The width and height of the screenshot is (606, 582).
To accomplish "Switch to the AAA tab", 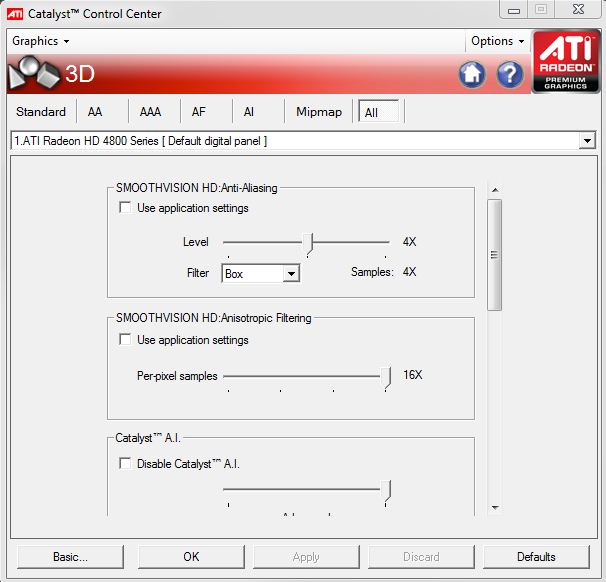I will coord(150,112).
